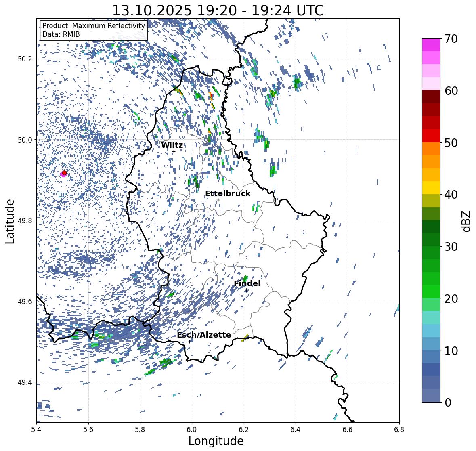Select the Ettelbruck city label
476x451 pixels.
228,194
